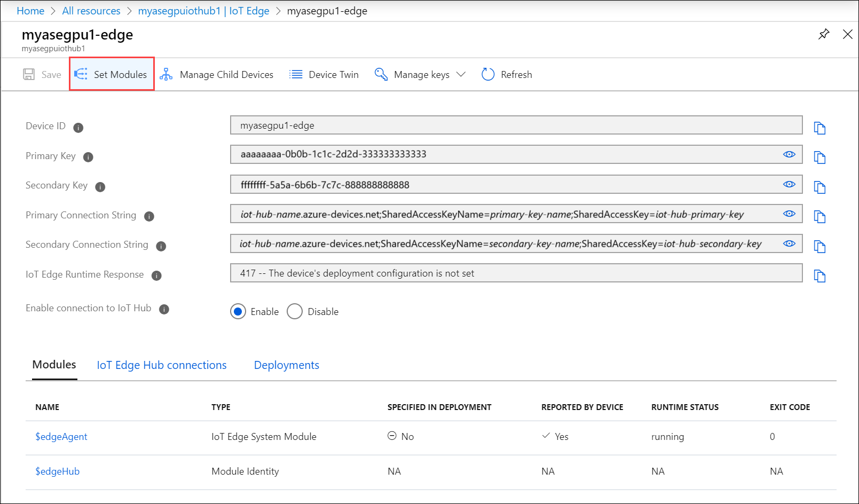Image resolution: width=859 pixels, height=504 pixels.
Task: Open the Device Twin view
Action: (x=324, y=74)
